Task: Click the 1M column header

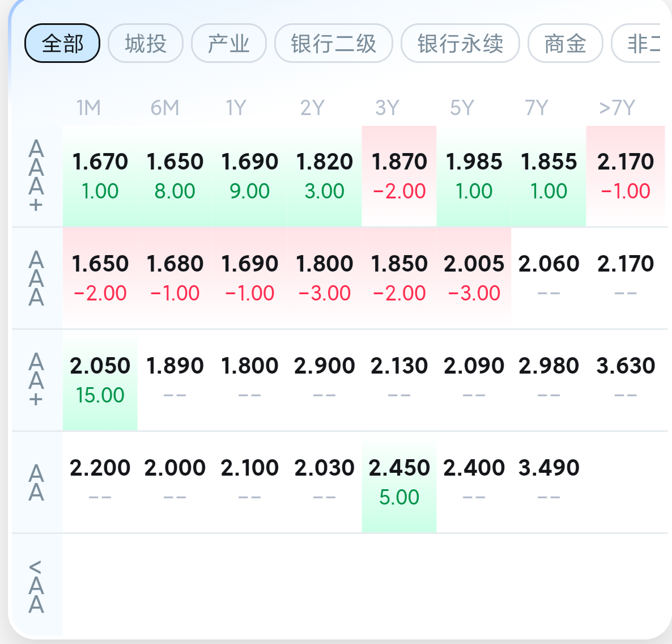Action: pyautogui.click(x=89, y=108)
